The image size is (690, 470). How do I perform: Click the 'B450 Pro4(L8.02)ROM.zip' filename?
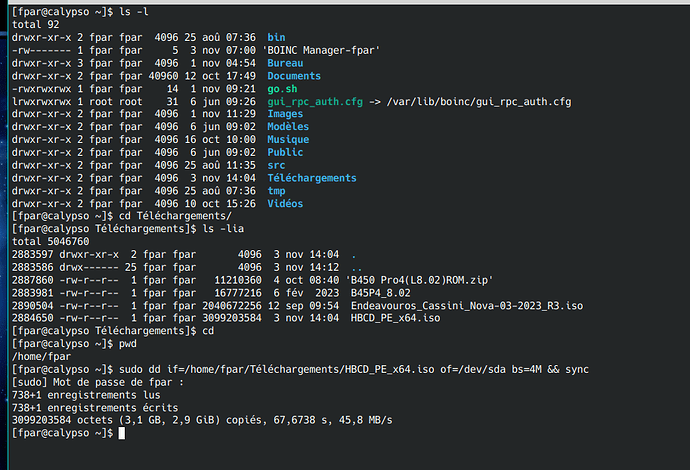click(x=419, y=280)
